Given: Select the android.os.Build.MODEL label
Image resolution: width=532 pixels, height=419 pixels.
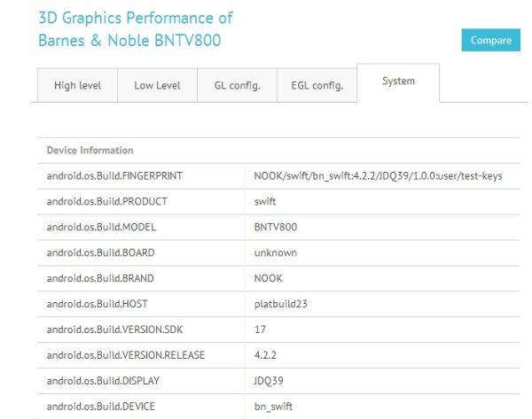Looking at the screenshot, I should pyautogui.click(x=101, y=227).
